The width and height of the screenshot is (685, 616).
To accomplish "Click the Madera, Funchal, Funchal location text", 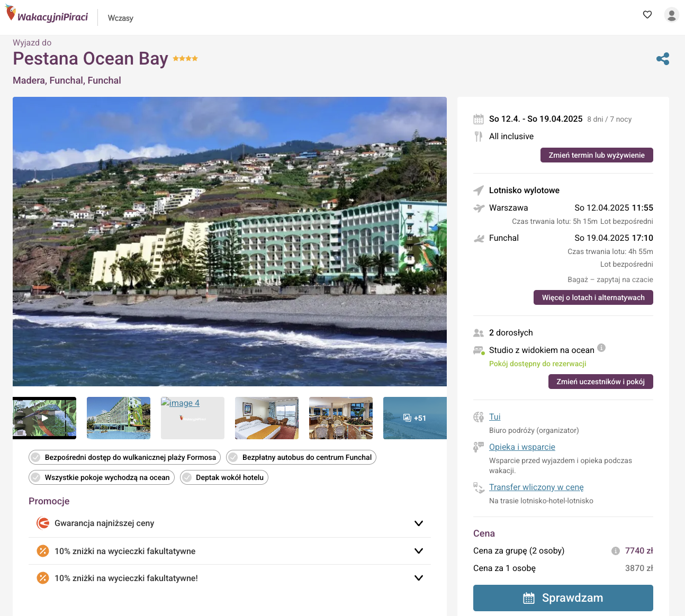I will coord(67,80).
